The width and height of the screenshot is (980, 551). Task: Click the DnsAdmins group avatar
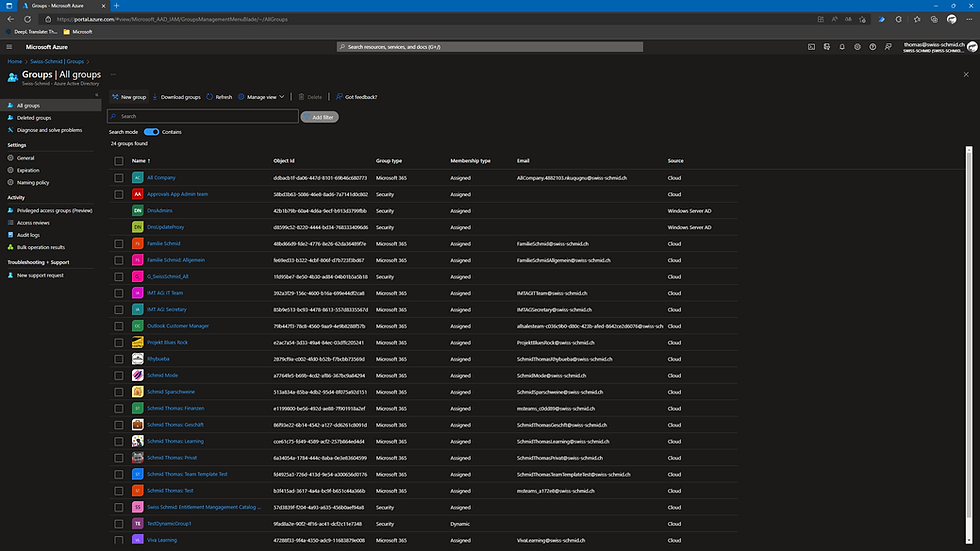click(138, 211)
